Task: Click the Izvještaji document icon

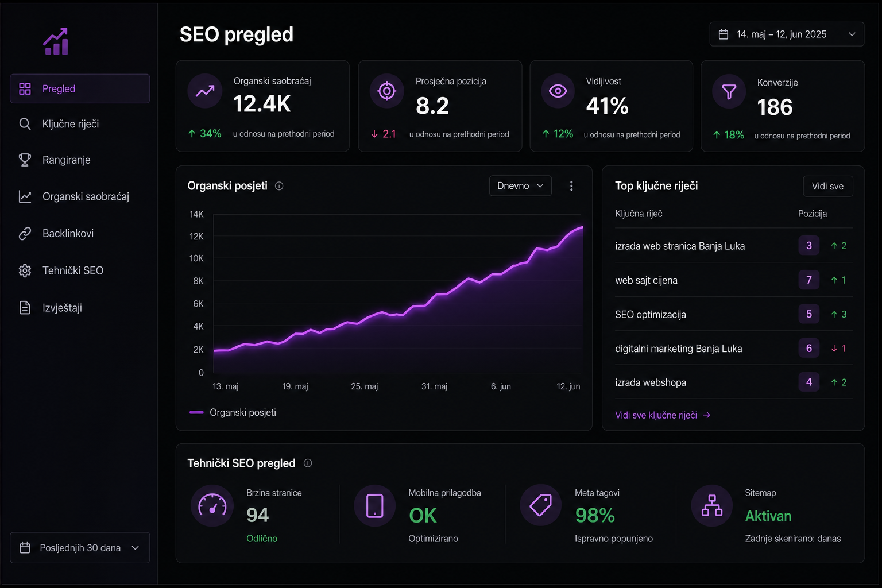Action: click(x=25, y=308)
